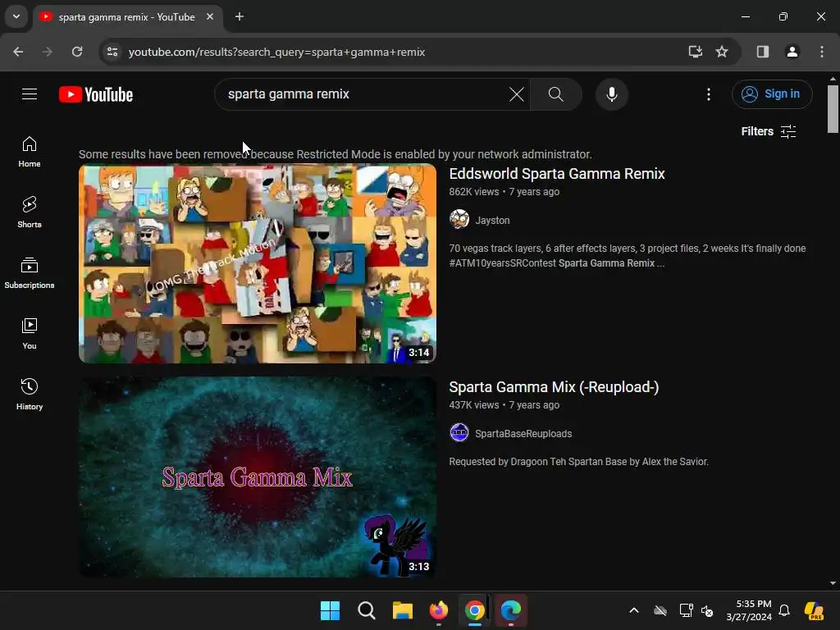
Task: Open History in the sidebar
Action: point(30,394)
